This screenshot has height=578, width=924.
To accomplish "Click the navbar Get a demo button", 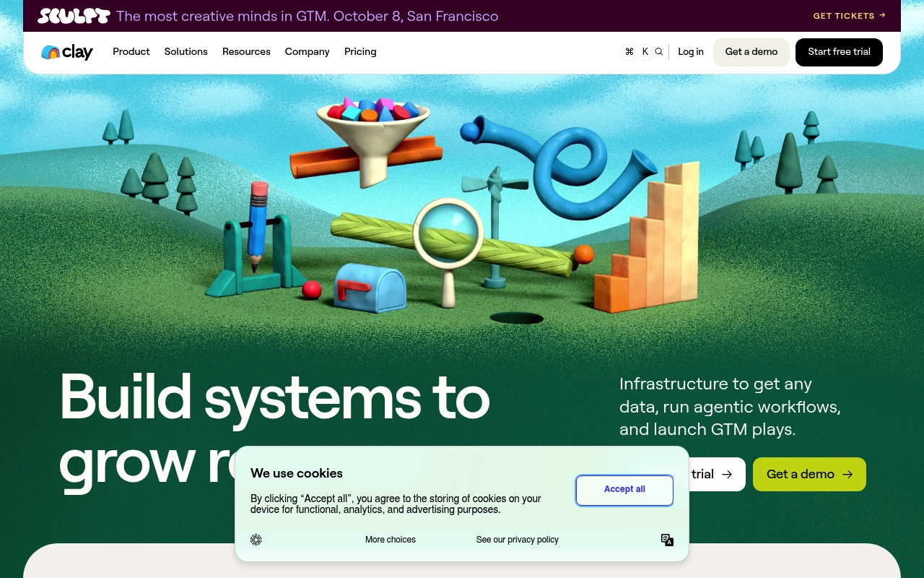I will tap(751, 52).
